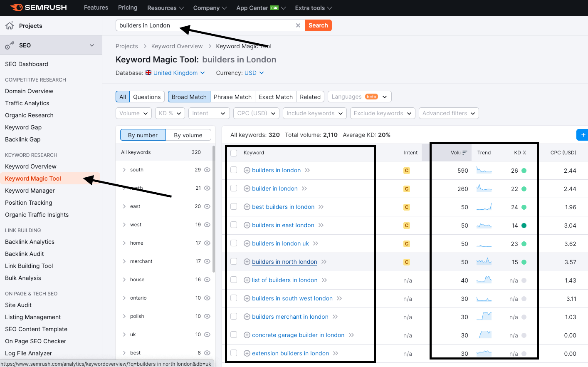The width and height of the screenshot is (588, 367).
Task: Collapse the SEO sidebar section
Action: [x=92, y=45]
